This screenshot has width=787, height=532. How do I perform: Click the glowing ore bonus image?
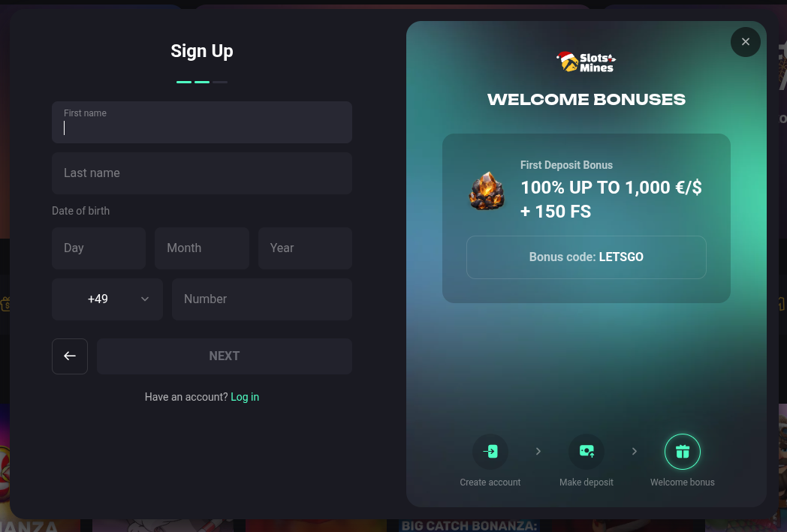click(487, 191)
